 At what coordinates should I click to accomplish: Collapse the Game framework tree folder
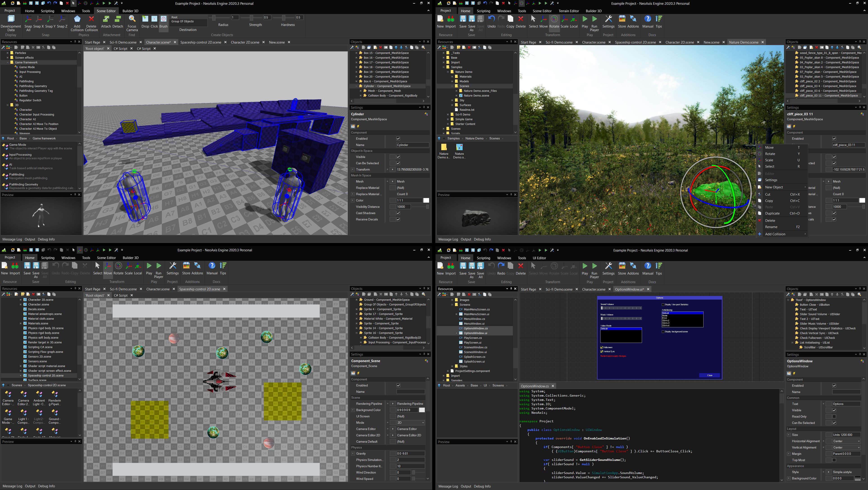7,62
